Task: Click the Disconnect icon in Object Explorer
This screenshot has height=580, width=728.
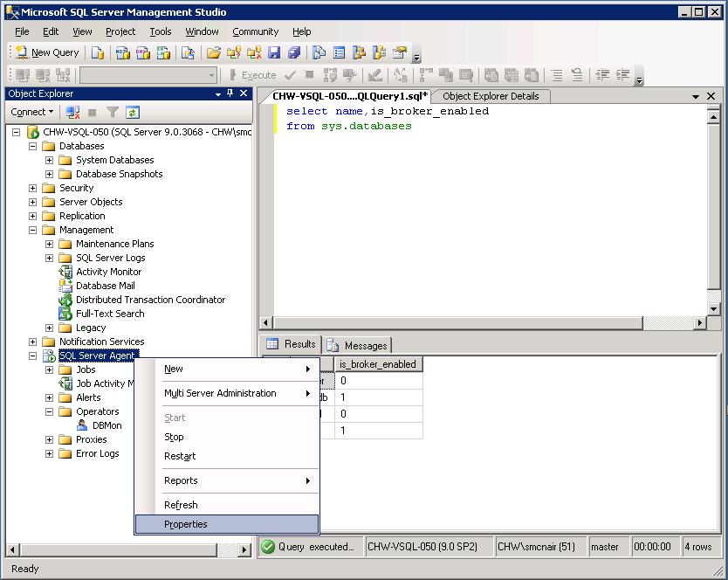Action: pyautogui.click(x=72, y=112)
